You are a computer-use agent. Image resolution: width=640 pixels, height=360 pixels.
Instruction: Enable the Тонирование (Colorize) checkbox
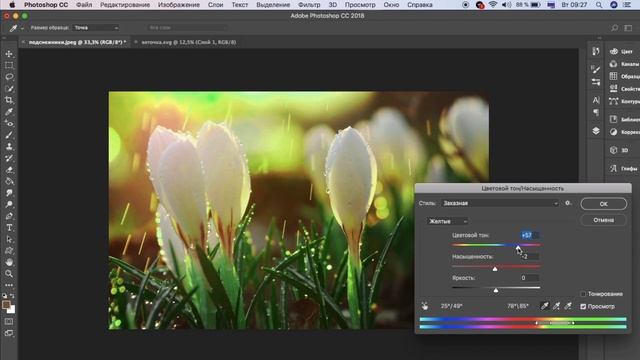583,294
